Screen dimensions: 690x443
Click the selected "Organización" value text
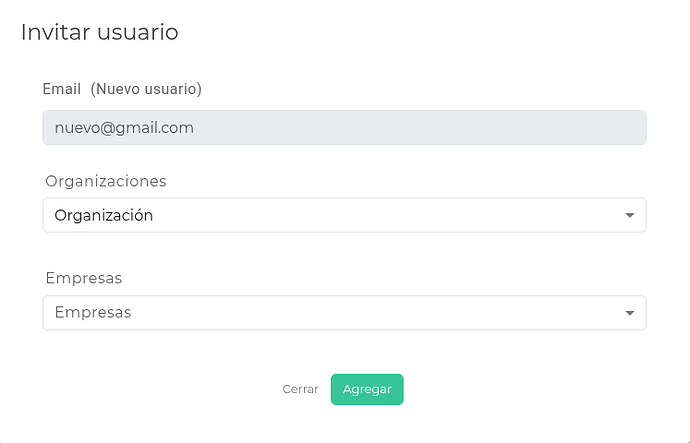[x=104, y=215]
